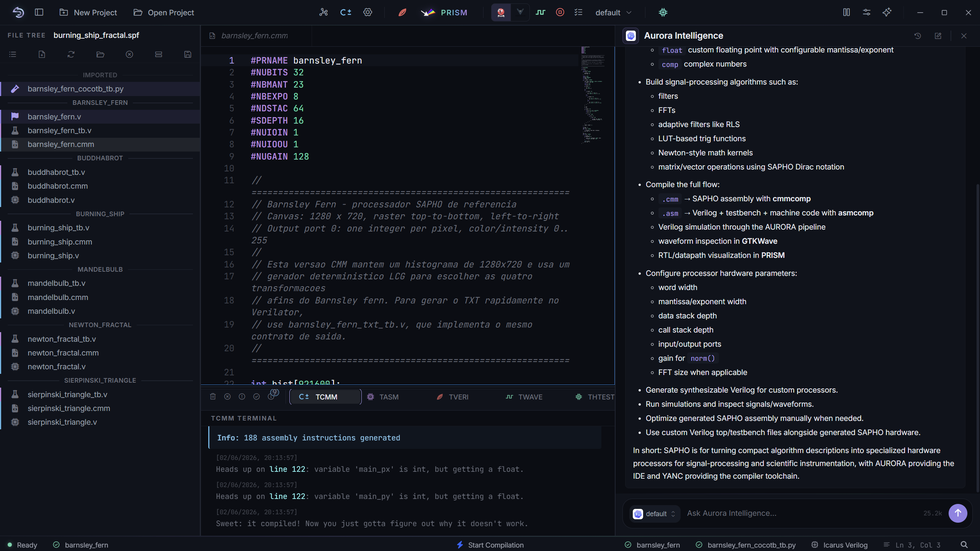
Task: Click the green waveform icon in top toolbar
Action: click(x=541, y=12)
